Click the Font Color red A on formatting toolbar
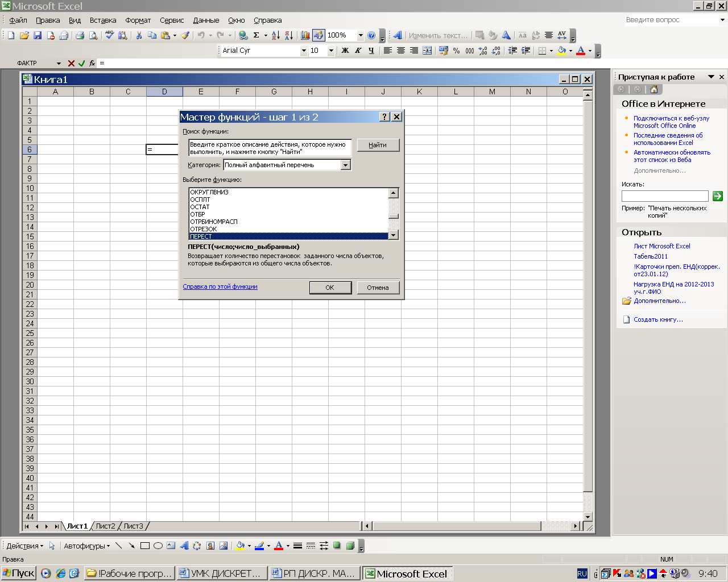Image resolution: width=728 pixels, height=582 pixels. [581, 51]
